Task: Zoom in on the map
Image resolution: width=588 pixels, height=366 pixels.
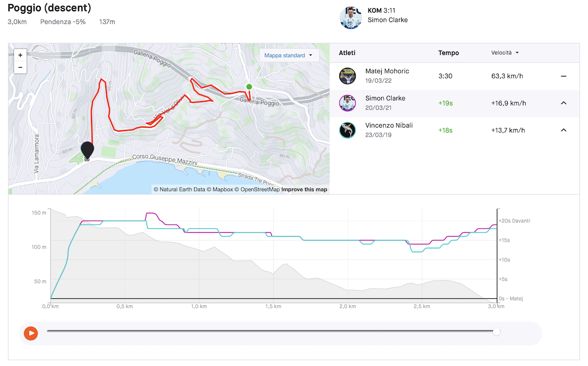Action: (x=20, y=55)
